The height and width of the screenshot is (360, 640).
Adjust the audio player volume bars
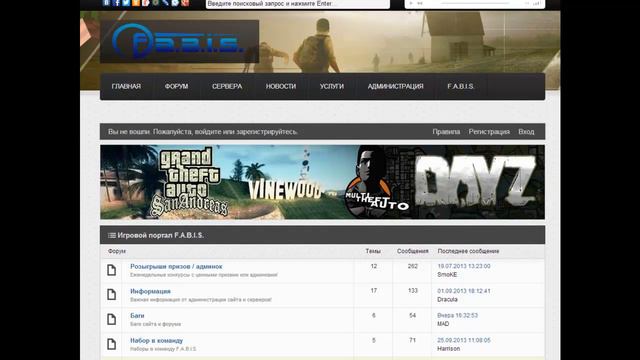536,4
